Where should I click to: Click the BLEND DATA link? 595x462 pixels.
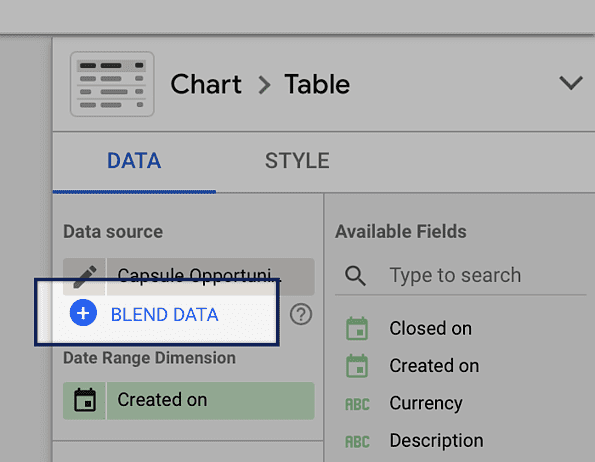(x=164, y=315)
